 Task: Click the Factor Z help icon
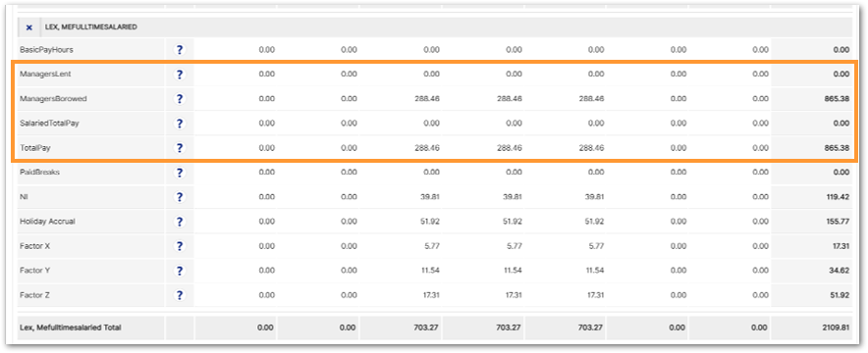179,295
